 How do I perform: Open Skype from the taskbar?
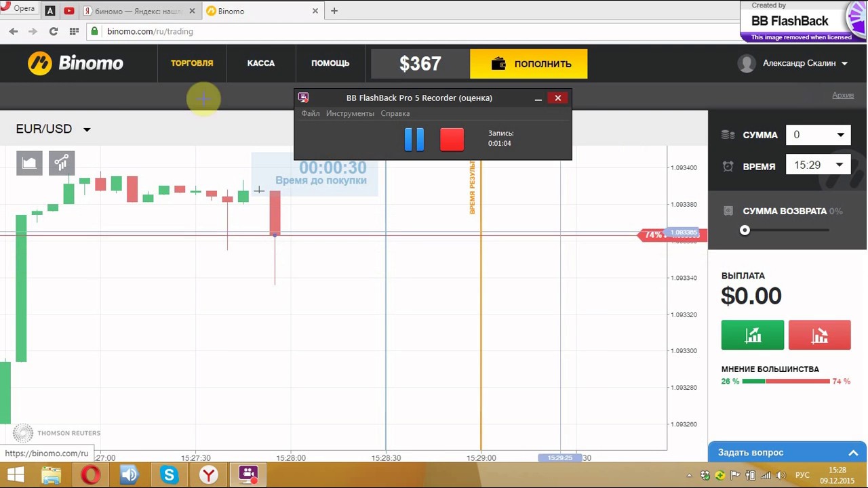169,475
